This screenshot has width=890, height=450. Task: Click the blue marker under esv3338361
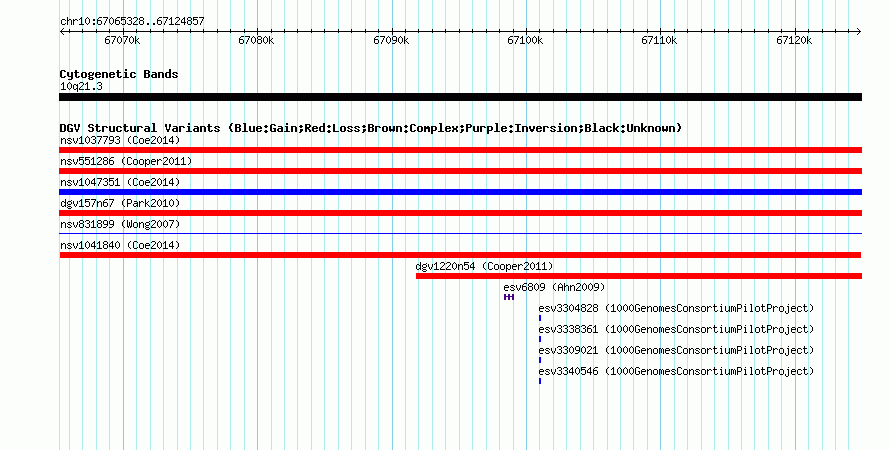[540, 339]
